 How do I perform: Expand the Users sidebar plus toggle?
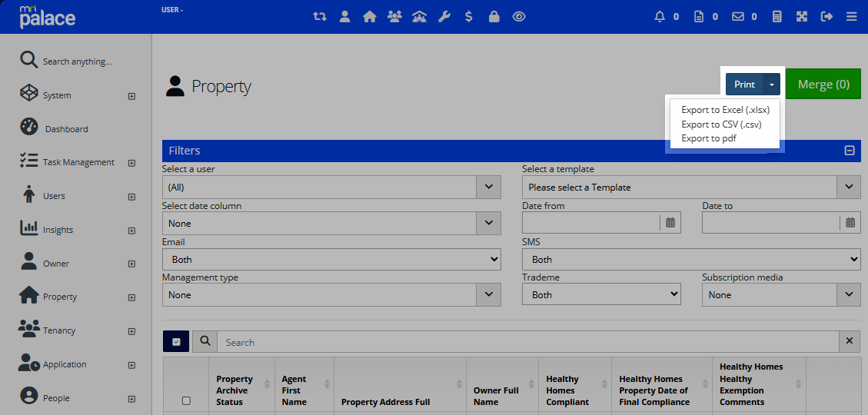point(131,197)
